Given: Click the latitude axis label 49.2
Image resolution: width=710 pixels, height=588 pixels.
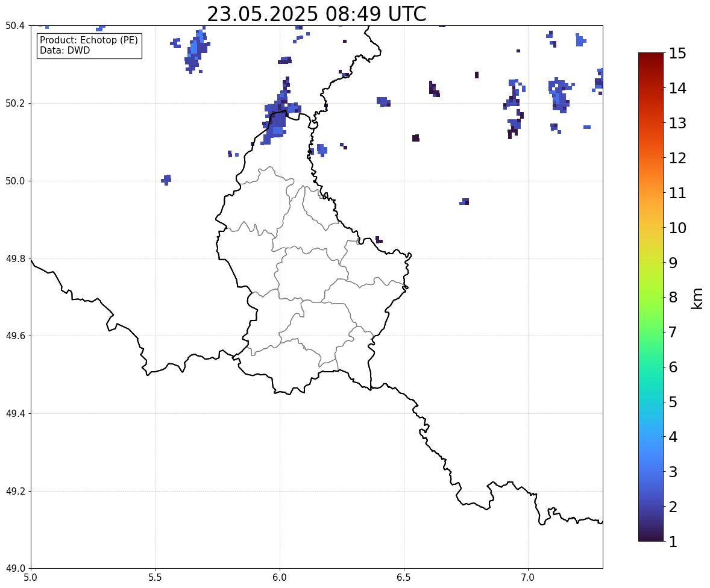Looking at the screenshot, I should coord(15,491).
